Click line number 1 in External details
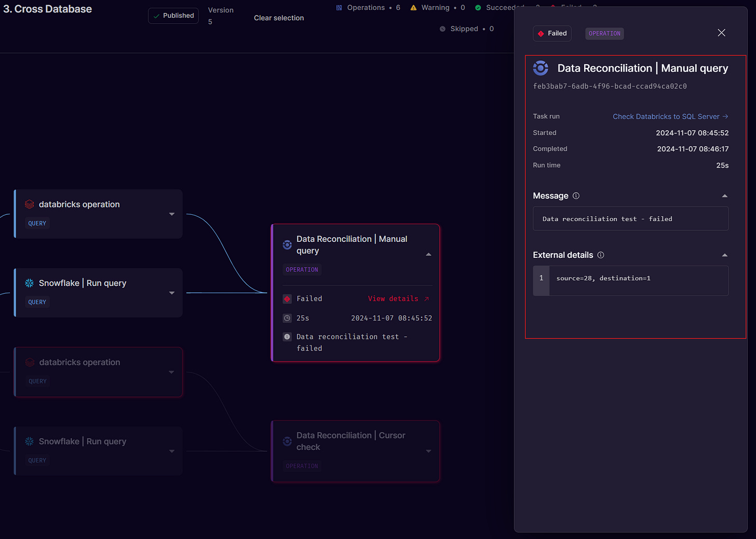The image size is (756, 539). click(541, 278)
